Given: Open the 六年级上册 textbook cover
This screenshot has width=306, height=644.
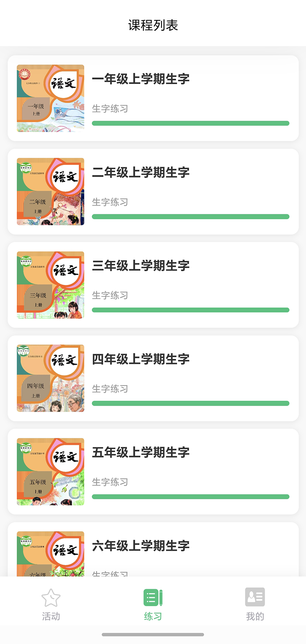Looking at the screenshot, I should pos(50,554).
